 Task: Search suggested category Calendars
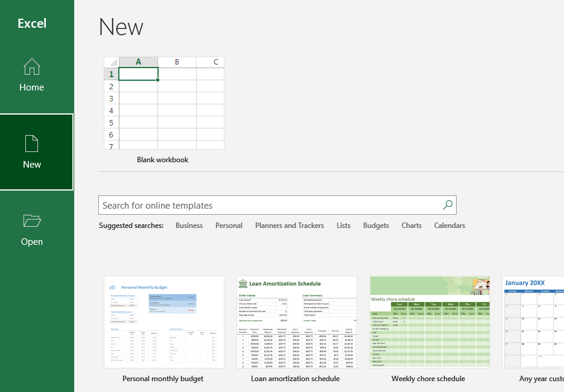tap(449, 226)
